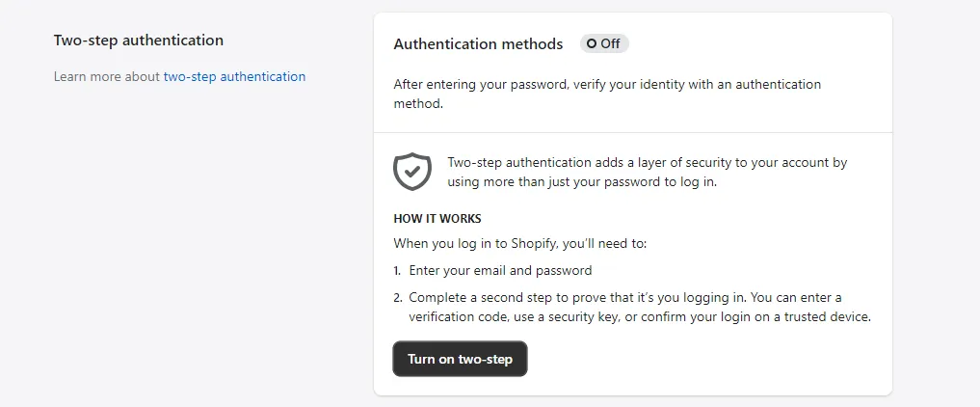Image resolution: width=980 pixels, height=407 pixels.
Task: Click 'Enter your email and password' step
Action: point(500,271)
